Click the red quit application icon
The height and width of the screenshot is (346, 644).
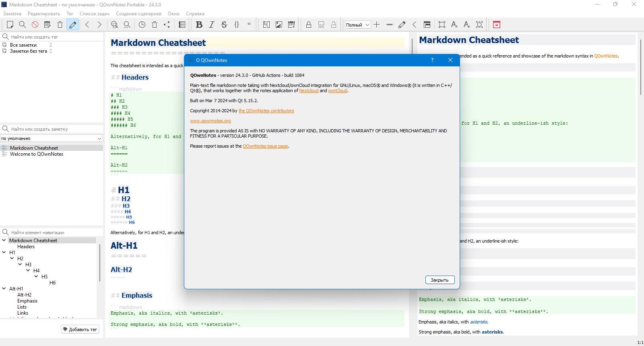(497, 25)
